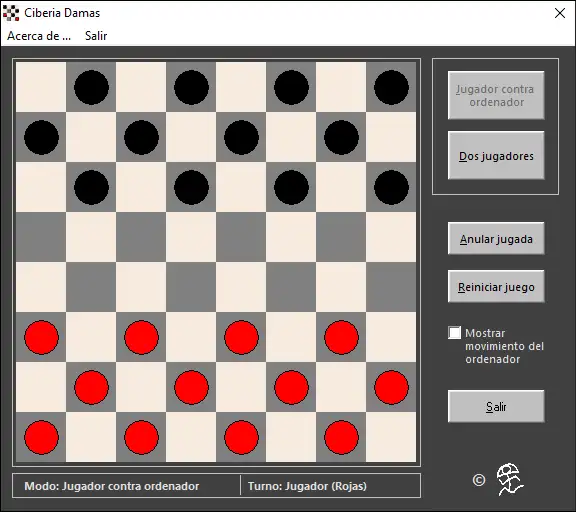Image resolution: width=576 pixels, height=512 pixels.
Task: Select the rightmost red piece in front row
Action: click(341, 337)
